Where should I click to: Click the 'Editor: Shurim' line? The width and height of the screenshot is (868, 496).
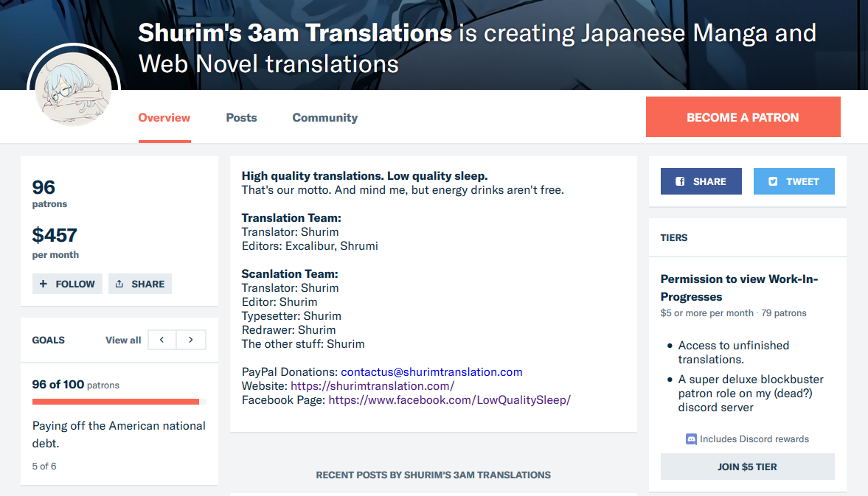(x=280, y=302)
